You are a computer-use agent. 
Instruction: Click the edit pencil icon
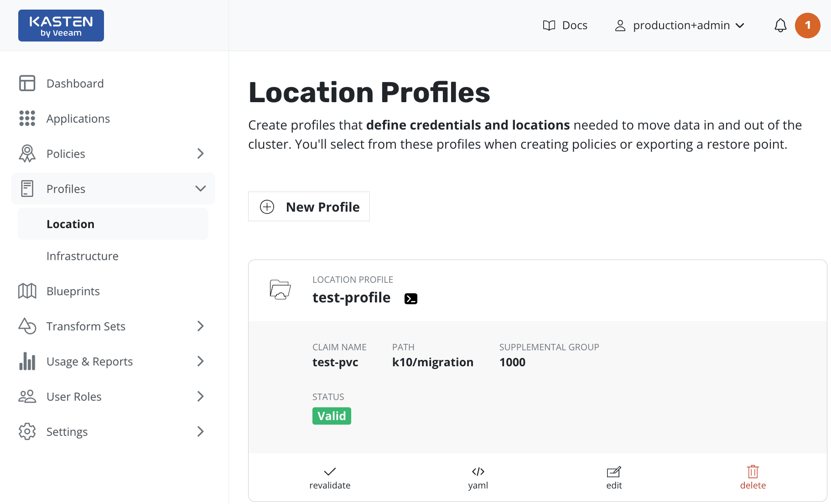(614, 472)
